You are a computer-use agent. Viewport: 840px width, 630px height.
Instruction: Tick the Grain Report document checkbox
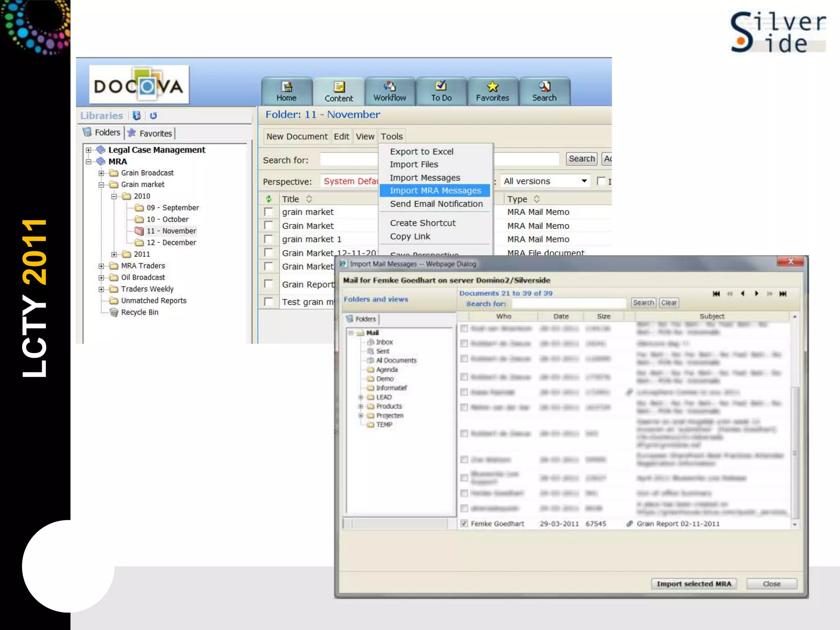point(269,284)
